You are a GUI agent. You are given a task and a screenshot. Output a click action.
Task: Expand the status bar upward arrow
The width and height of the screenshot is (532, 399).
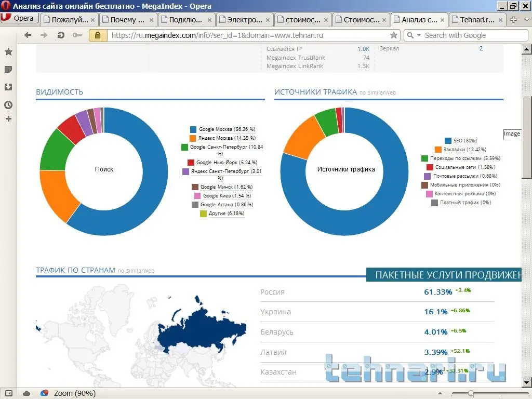[440, 393]
